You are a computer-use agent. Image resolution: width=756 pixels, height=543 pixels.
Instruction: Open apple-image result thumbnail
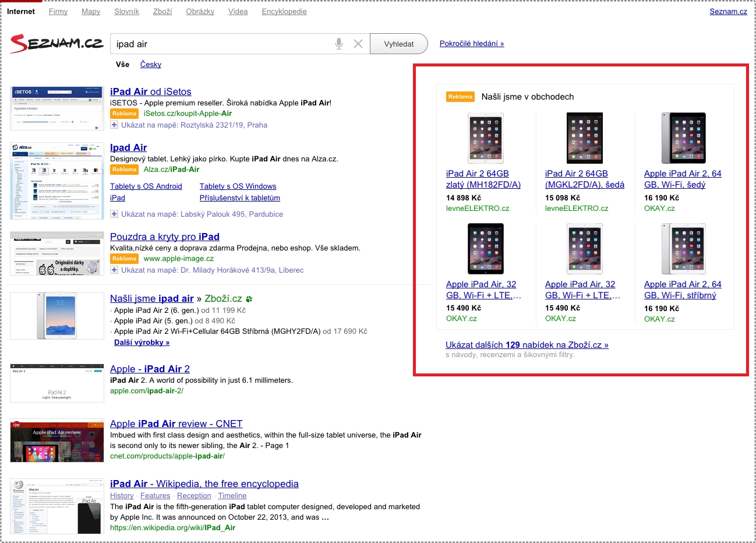click(x=56, y=253)
